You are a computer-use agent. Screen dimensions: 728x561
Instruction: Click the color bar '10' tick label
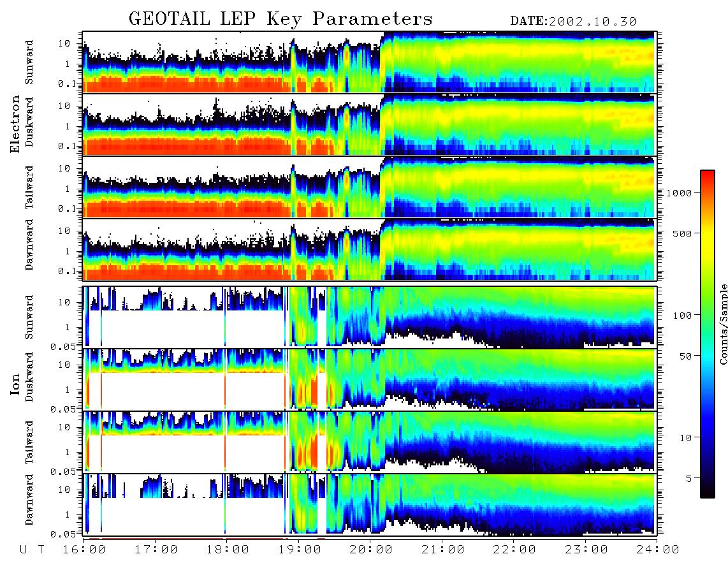(686, 437)
